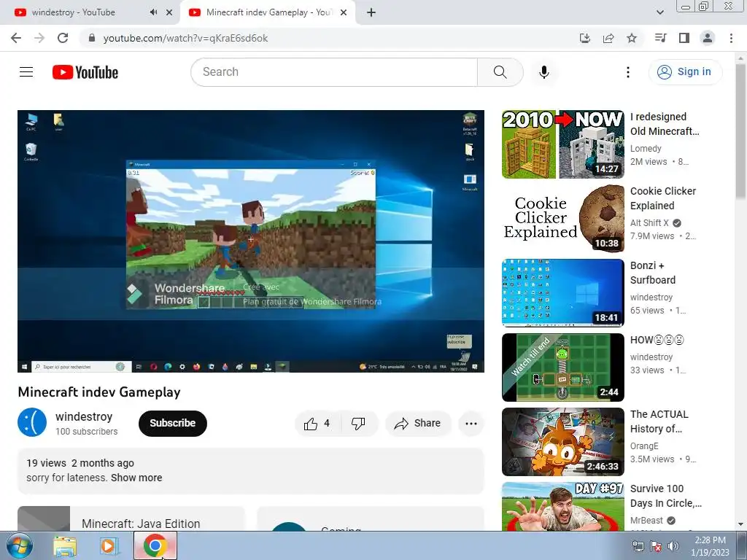Click taskbar clock showing 2:28 PM
The image size is (747, 560).
711,546
